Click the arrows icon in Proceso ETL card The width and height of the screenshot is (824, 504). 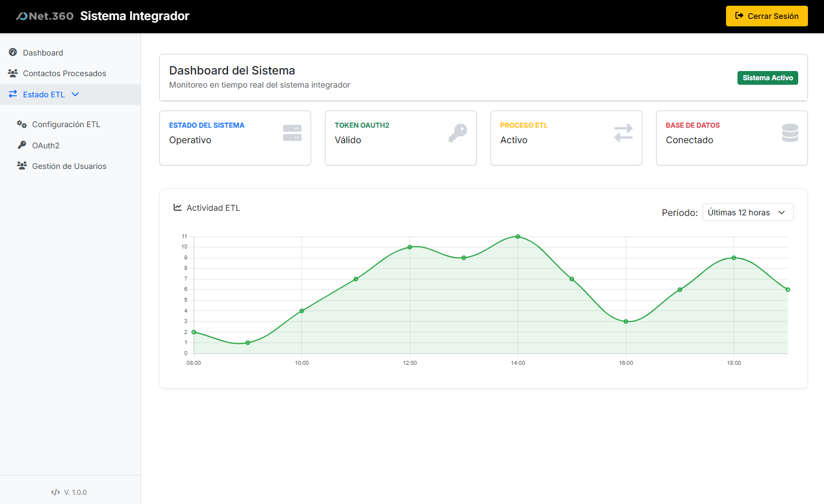click(x=623, y=133)
